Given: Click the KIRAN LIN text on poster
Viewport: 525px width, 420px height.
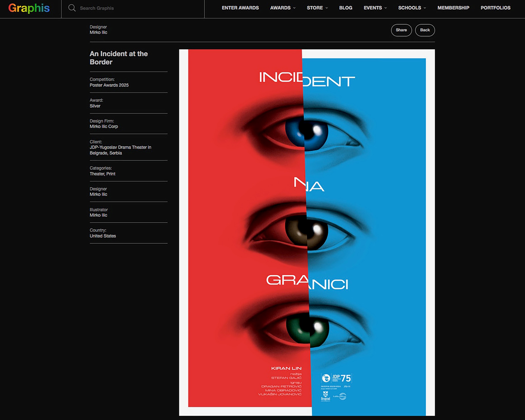Looking at the screenshot, I should 286,368.
